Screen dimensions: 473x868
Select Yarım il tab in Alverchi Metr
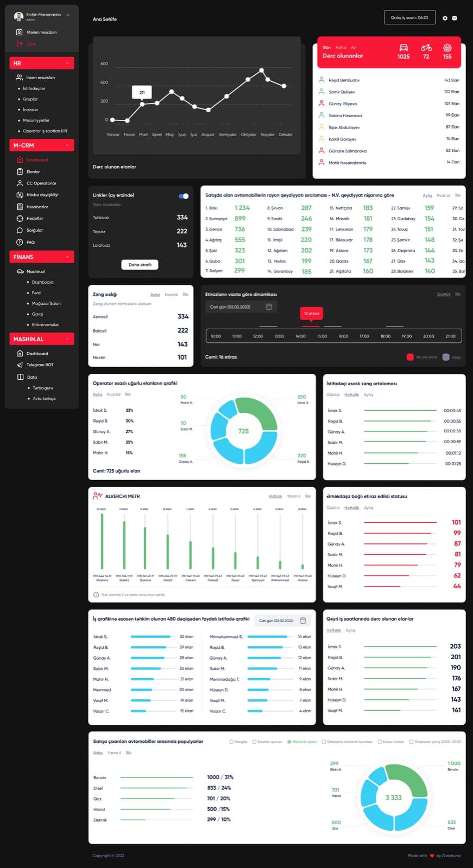coord(293,496)
